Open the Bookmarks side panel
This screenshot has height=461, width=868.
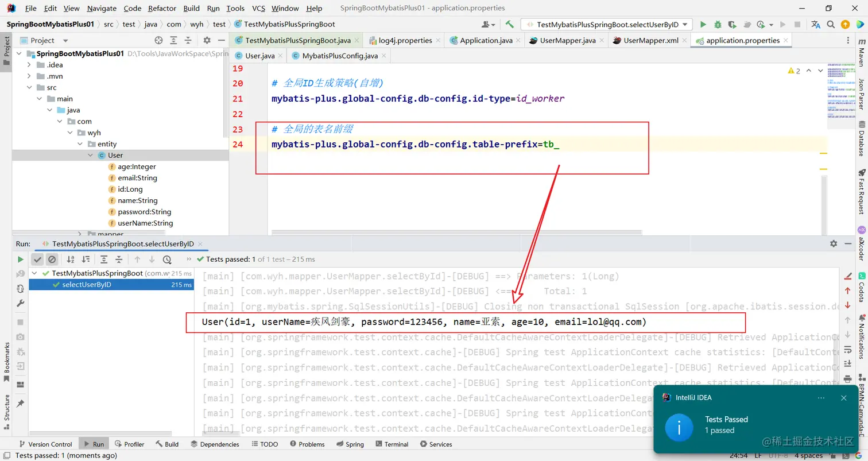point(7,363)
